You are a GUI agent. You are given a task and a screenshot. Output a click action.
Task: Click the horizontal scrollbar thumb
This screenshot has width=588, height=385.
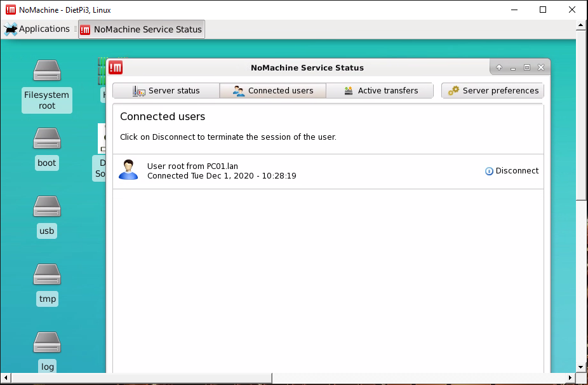coord(142,377)
